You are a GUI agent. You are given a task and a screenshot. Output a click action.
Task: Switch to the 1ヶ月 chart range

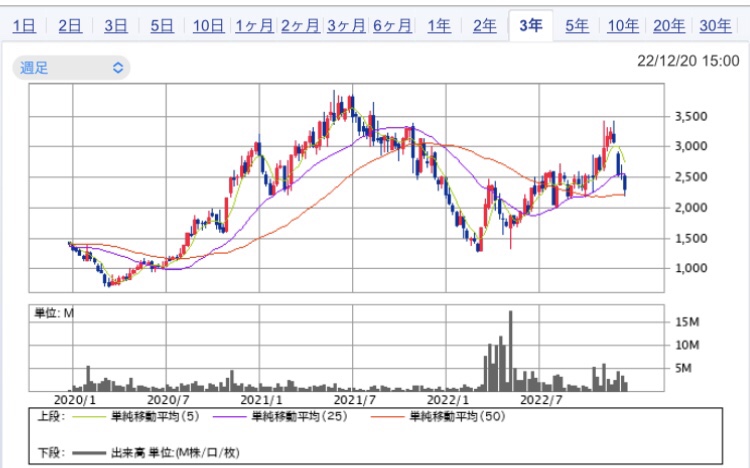click(x=254, y=25)
